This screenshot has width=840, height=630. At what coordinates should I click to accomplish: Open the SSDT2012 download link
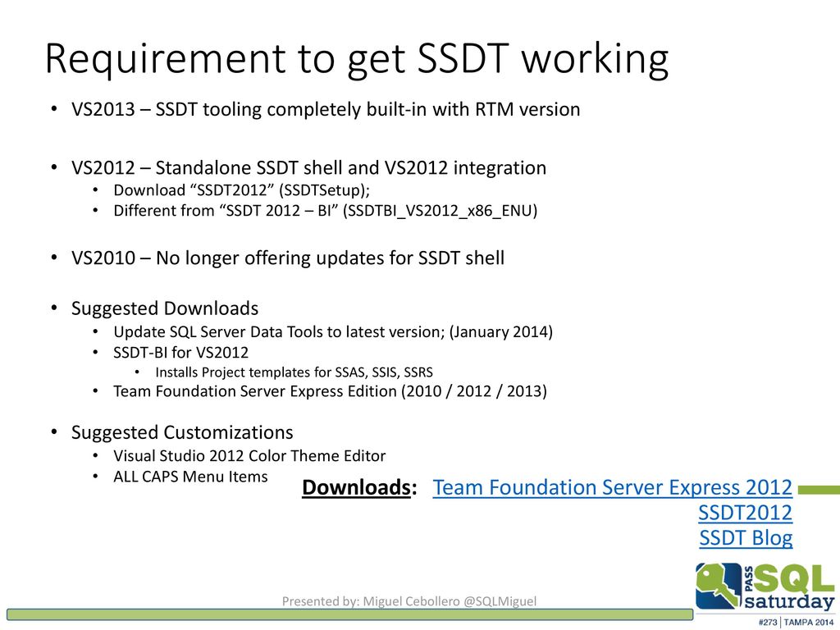point(745,513)
